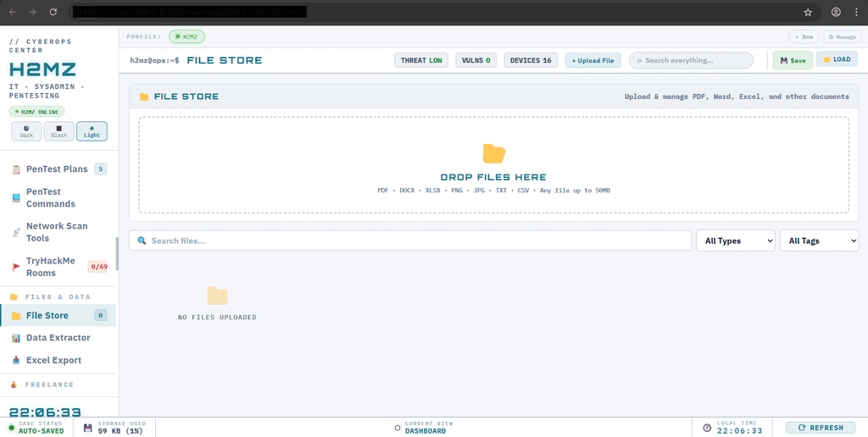Click the Network Scan Tools satellite icon

coord(16,232)
